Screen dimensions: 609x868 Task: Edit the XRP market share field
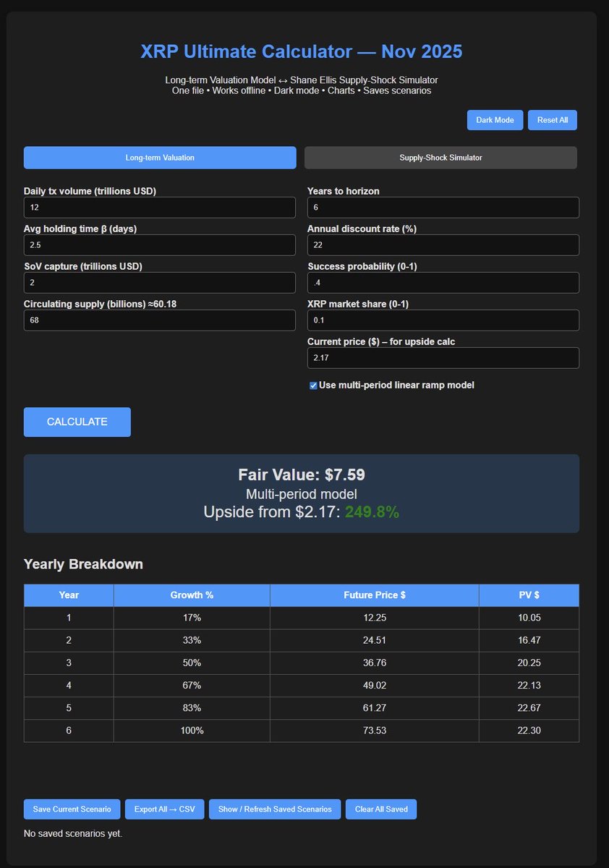pyautogui.click(x=443, y=320)
